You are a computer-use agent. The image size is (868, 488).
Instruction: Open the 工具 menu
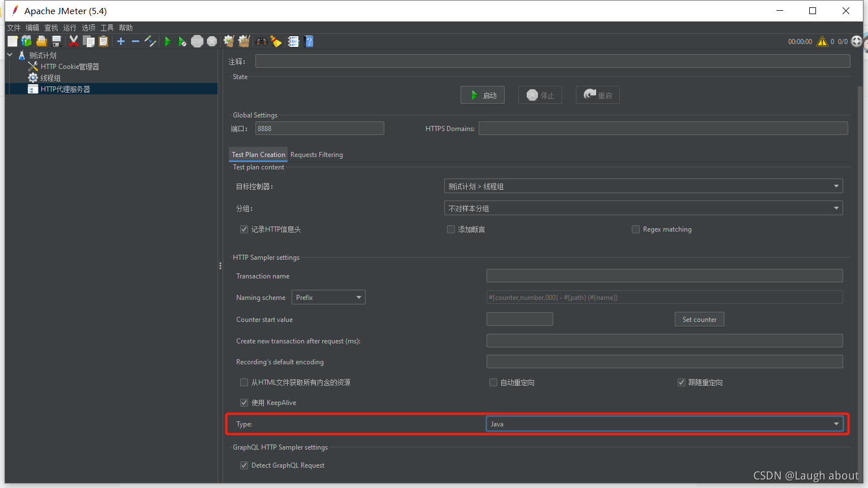(x=107, y=28)
